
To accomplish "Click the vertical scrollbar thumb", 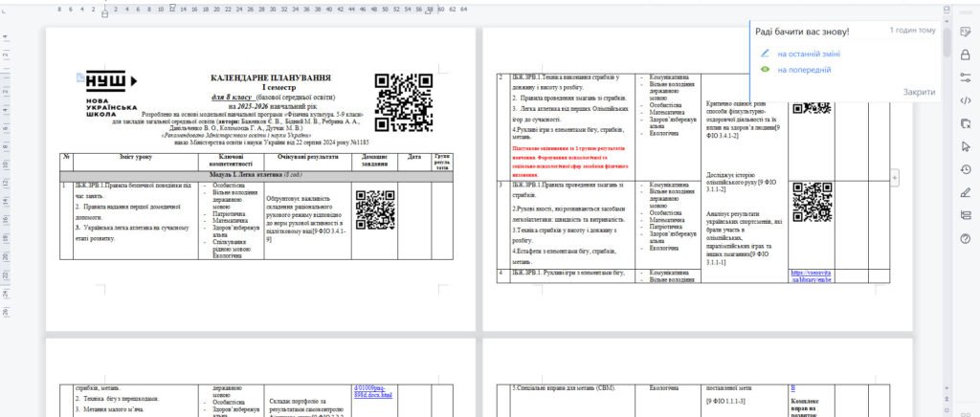I will pyautogui.click(x=947, y=43).
